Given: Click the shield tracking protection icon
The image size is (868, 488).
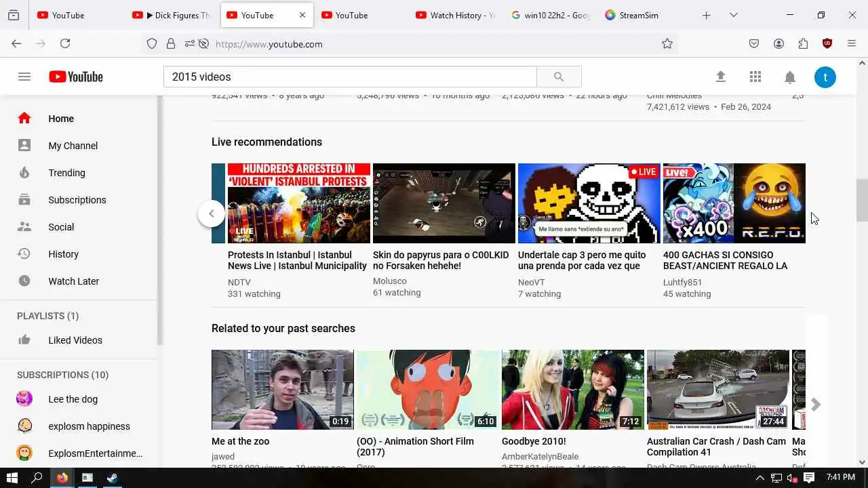Looking at the screenshot, I should (x=152, y=43).
